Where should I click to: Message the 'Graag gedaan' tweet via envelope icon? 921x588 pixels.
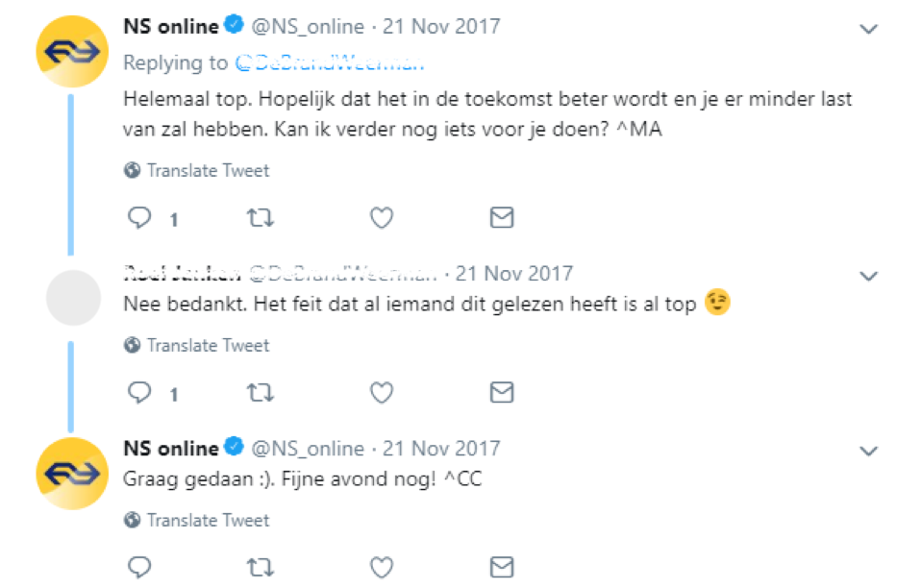(x=502, y=565)
